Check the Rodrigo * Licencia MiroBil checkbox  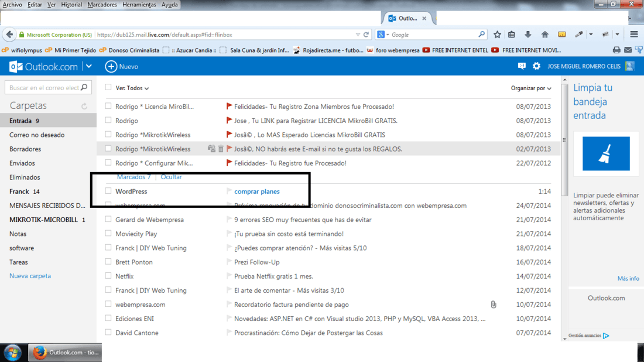tap(108, 106)
